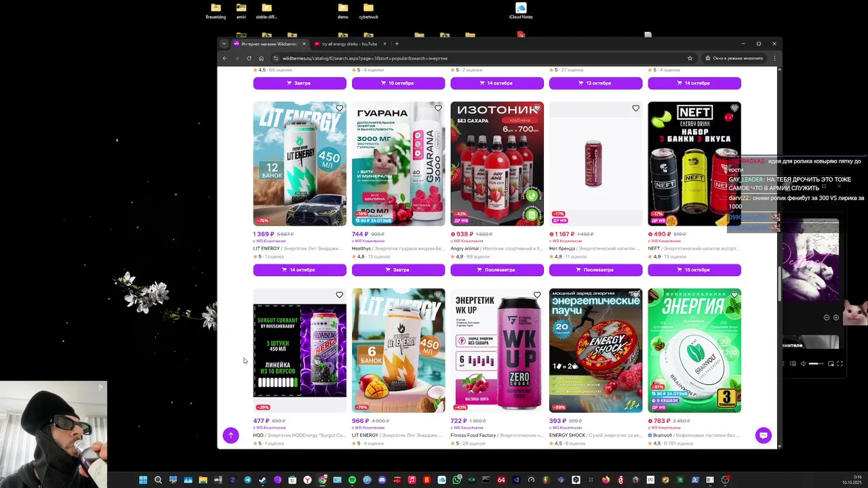
Task: Zoom in with the plus icon in side panel
Action: coord(836,317)
